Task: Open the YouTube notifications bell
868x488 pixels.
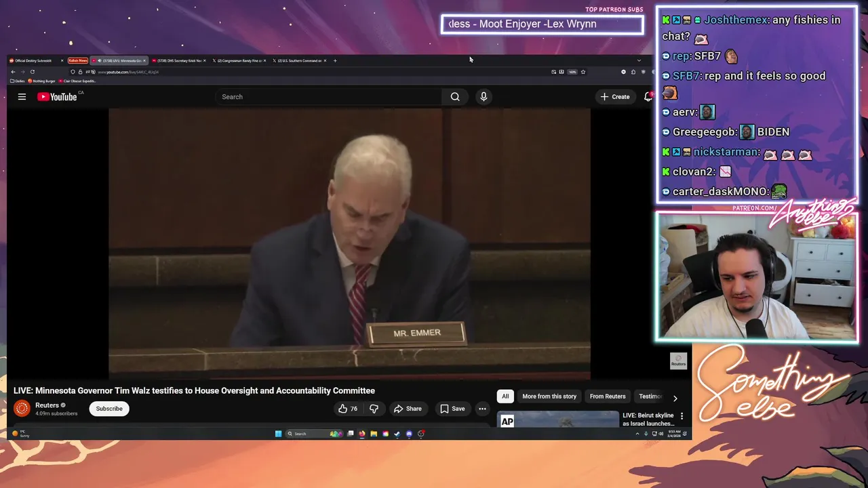Action: (648, 97)
